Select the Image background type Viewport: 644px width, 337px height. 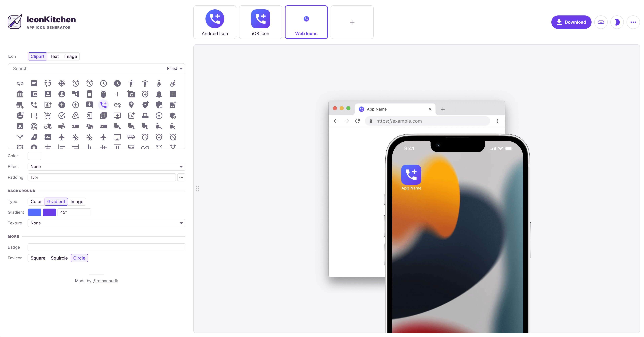77,201
